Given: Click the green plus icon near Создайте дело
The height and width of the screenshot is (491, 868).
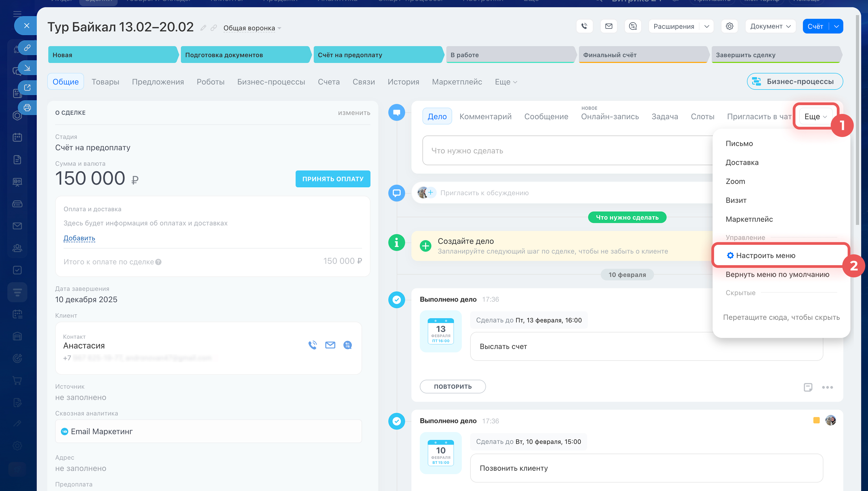Looking at the screenshot, I should coord(425,246).
